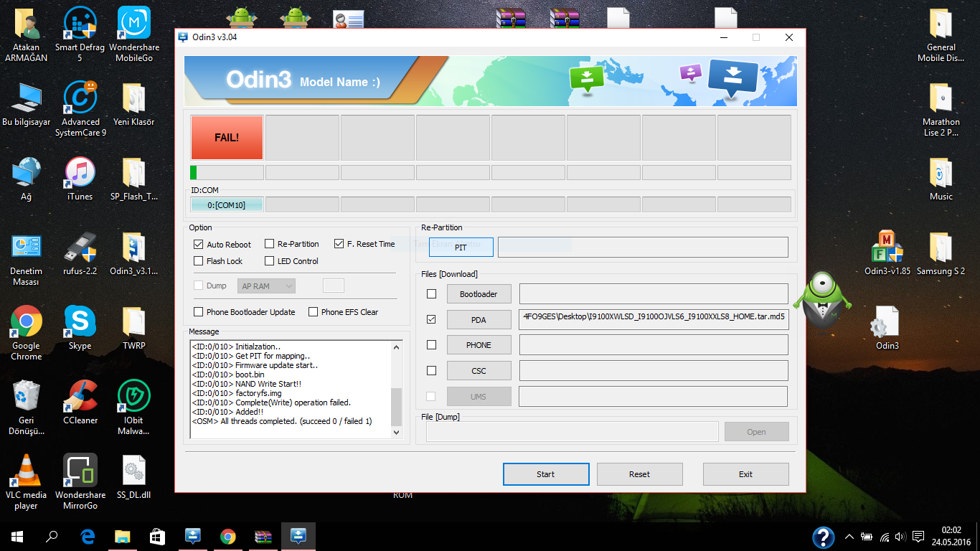
Task: Check the box beside CSC file
Action: click(x=431, y=371)
